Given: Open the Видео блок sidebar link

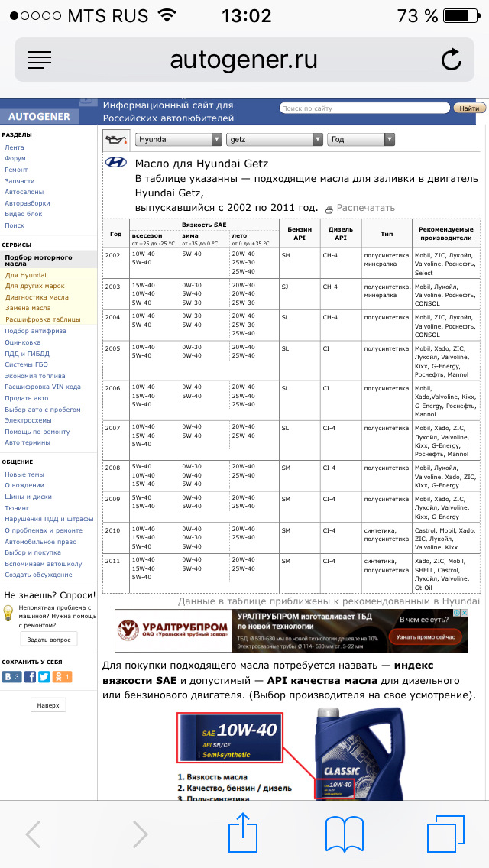Looking at the screenshot, I should (x=23, y=214).
